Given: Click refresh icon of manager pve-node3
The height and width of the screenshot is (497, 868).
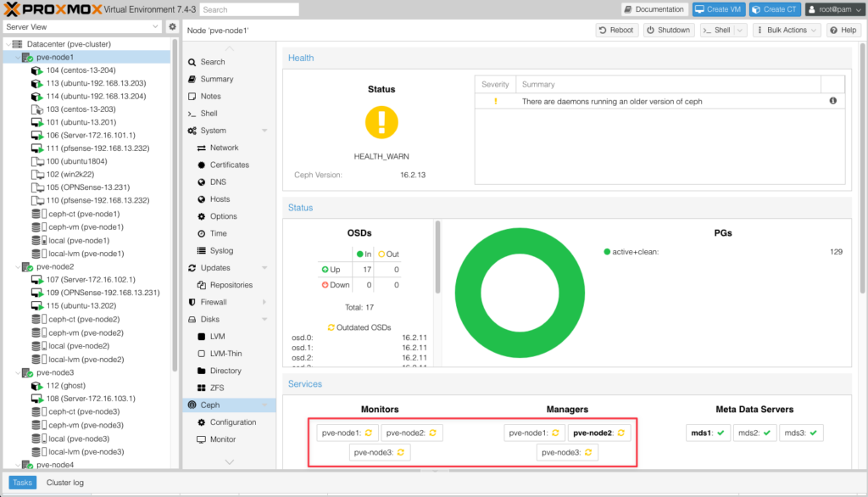Looking at the screenshot, I should click(x=588, y=452).
